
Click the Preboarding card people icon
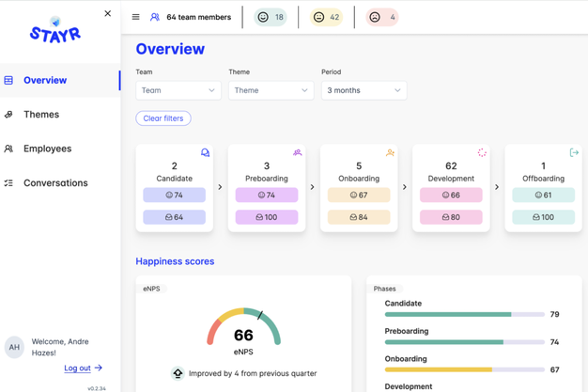(298, 152)
